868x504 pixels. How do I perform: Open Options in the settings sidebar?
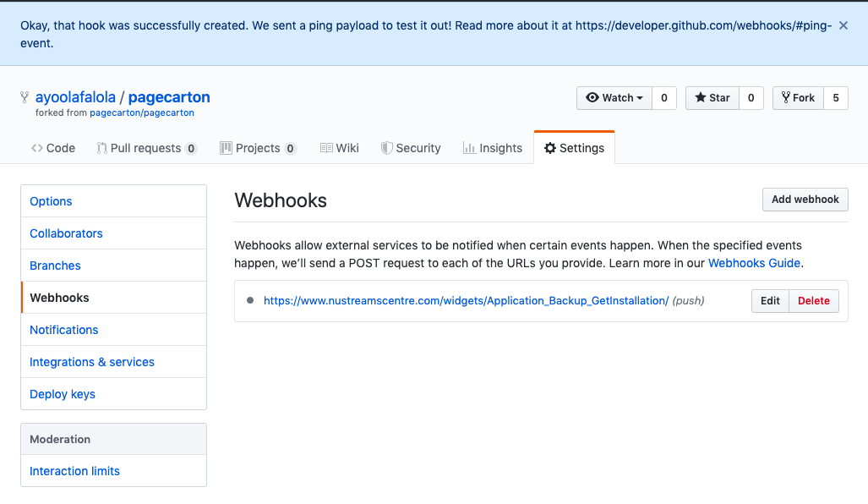(113, 201)
